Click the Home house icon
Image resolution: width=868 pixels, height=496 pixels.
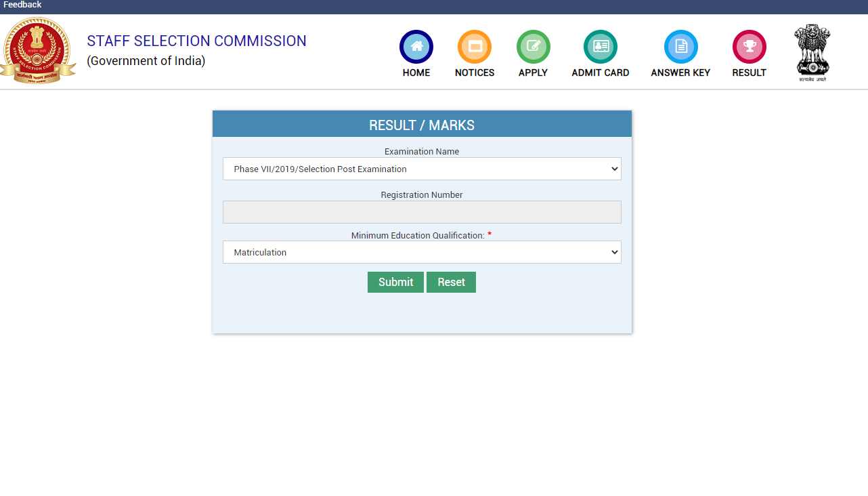coord(416,47)
